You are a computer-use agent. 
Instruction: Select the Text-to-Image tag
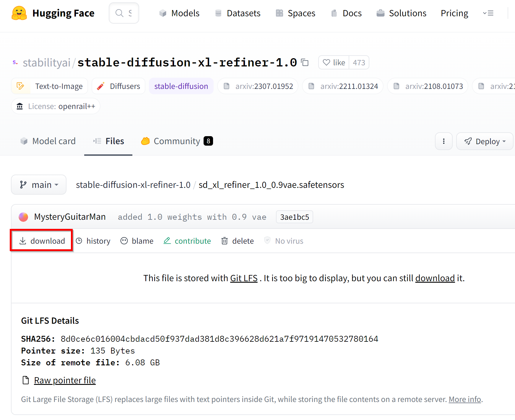tap(50, 86)
